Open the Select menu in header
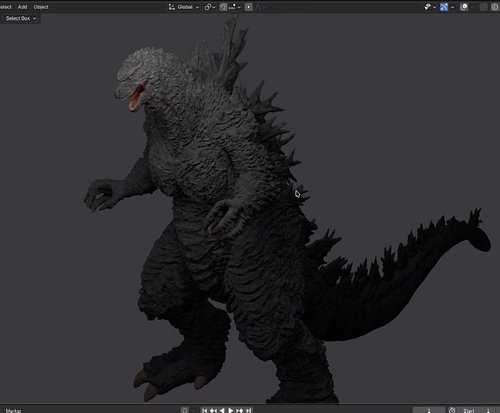 6,7
